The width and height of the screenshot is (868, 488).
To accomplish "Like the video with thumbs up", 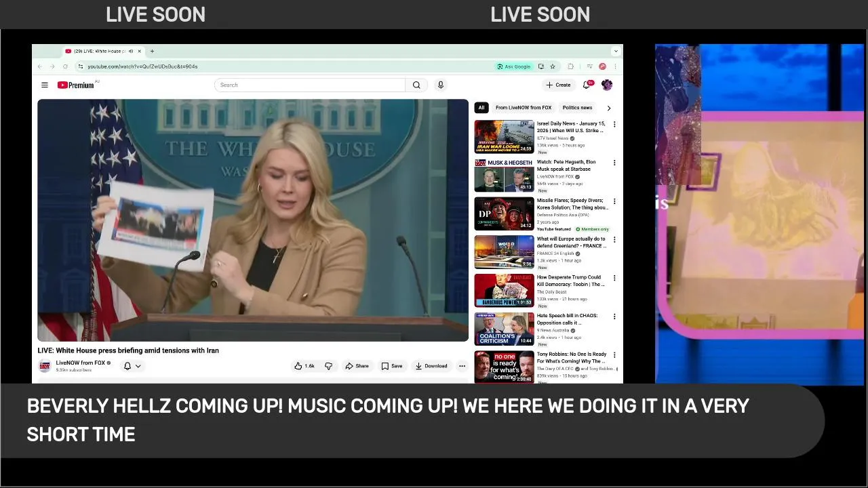I will [x=304, y=366].
